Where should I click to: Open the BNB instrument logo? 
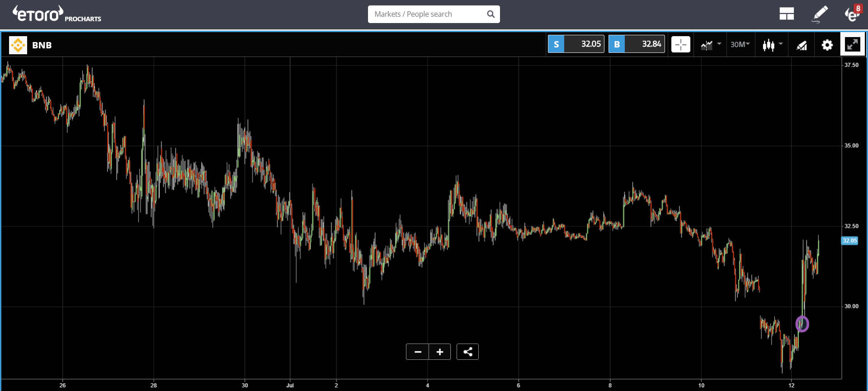(x=18, y=45)
